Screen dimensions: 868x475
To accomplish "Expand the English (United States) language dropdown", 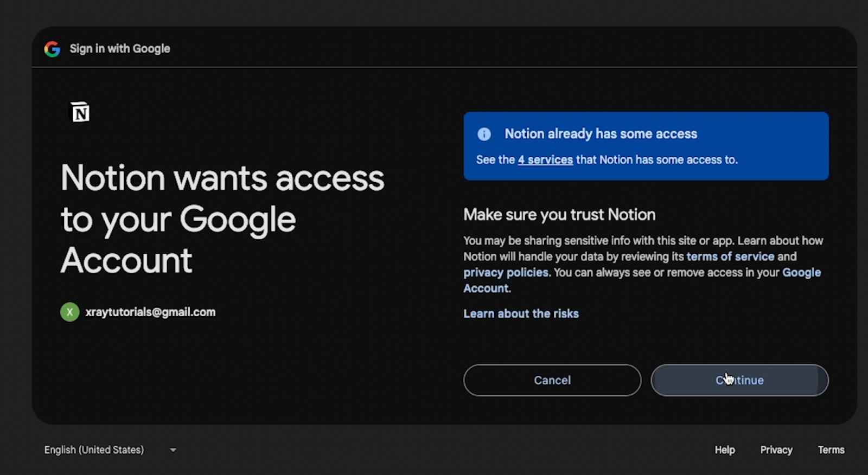I will coord(110,450).
